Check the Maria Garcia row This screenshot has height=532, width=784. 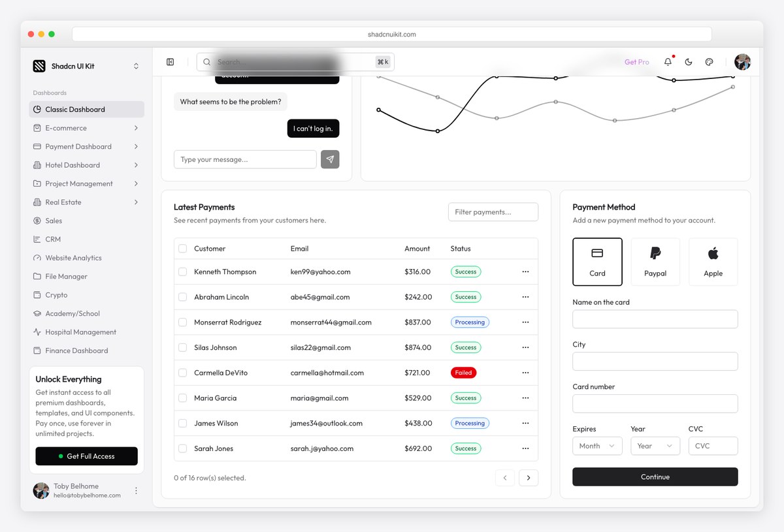click(x=183, y=398)
